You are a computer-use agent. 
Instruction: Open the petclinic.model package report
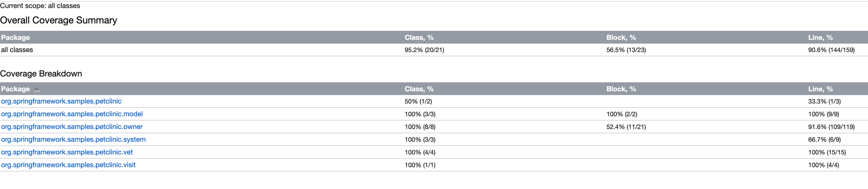coord(72,114)
